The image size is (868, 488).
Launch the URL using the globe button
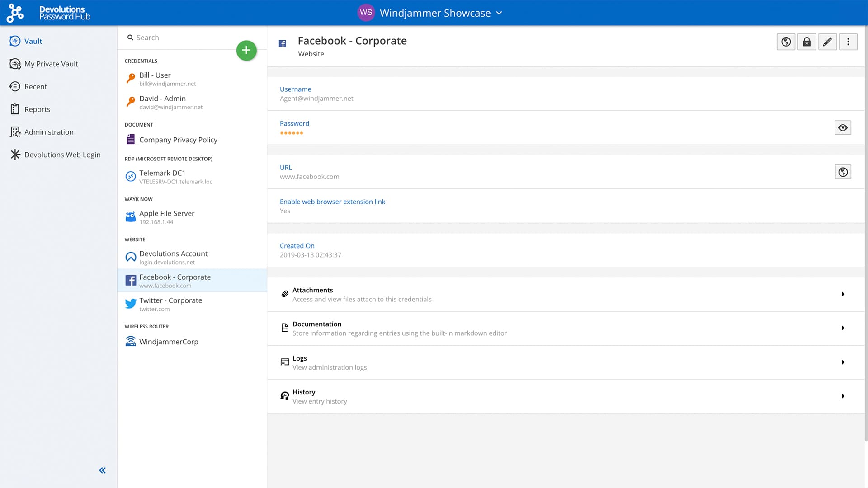click(x=843, y=172)
